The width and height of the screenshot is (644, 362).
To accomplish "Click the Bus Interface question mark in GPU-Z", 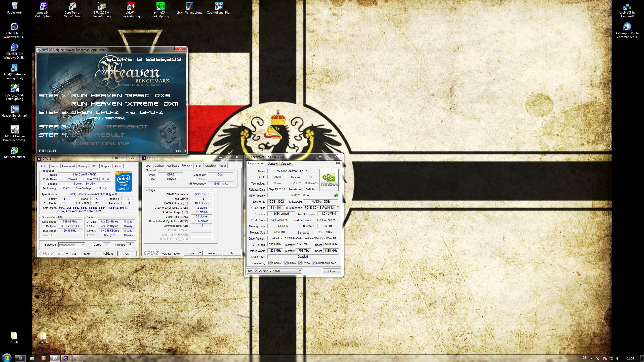I will coord(338,208).
